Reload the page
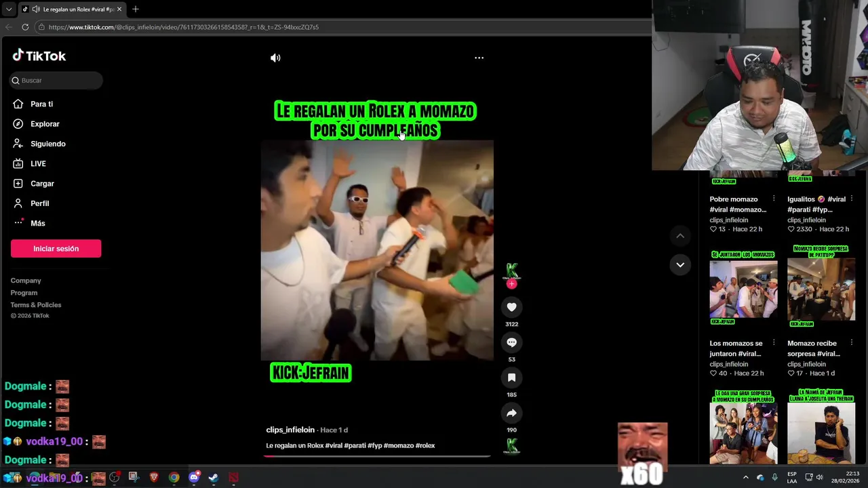Image resolution: width=868 pixels, height=488 pixels. [25, 27]
